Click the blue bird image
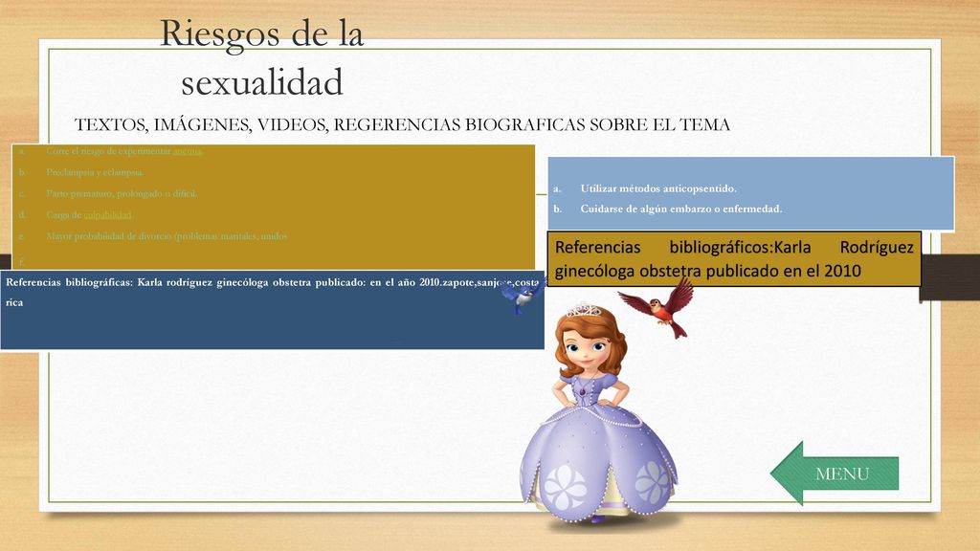The image size is (980, 551). click(x=522, y=297)
